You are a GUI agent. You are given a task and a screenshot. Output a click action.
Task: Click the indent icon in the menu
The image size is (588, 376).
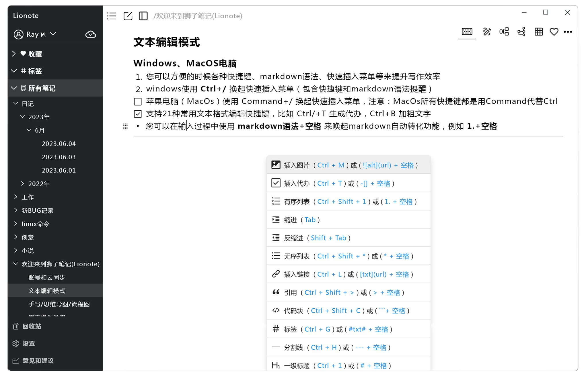point(276,219)
